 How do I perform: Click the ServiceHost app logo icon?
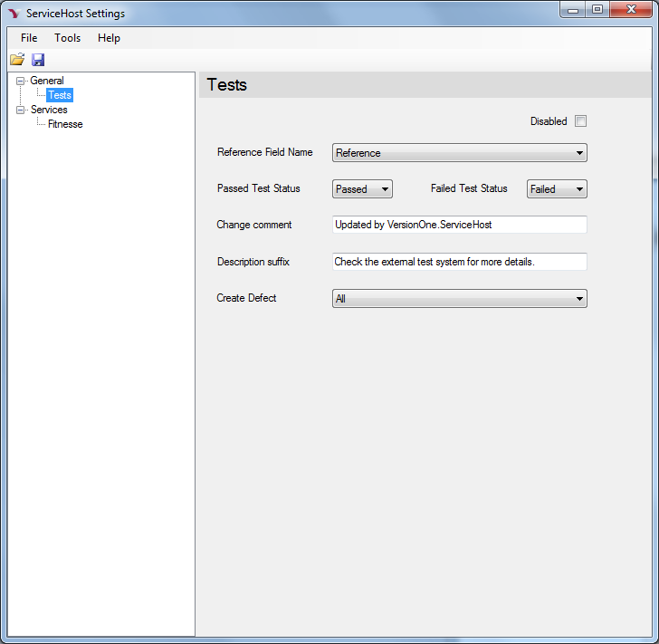14,14
